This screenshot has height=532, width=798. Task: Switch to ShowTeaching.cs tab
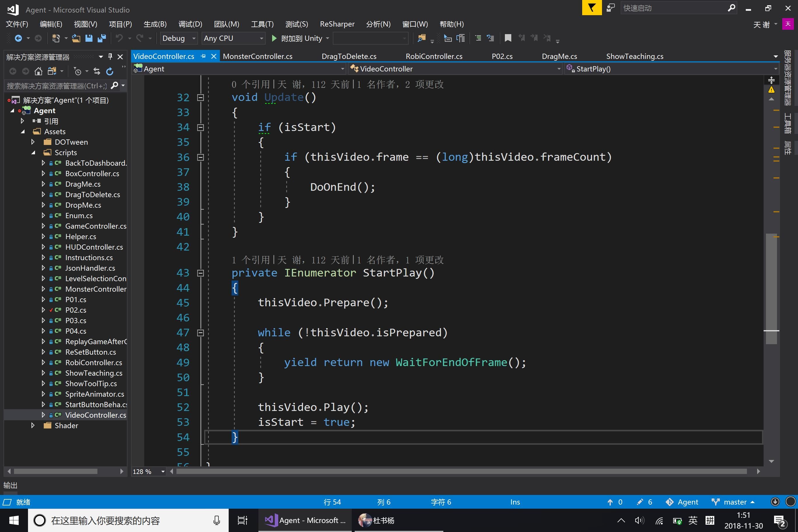(634, 56)
